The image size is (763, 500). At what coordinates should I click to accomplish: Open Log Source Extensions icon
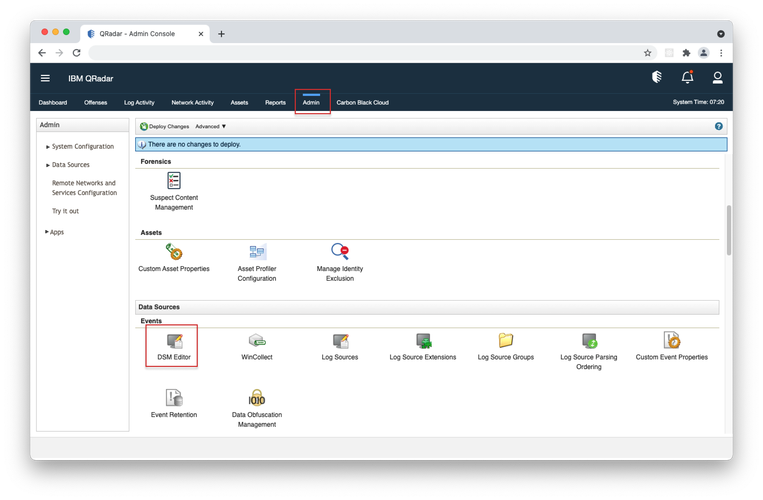pyautogui.click(x=423, y=341)
